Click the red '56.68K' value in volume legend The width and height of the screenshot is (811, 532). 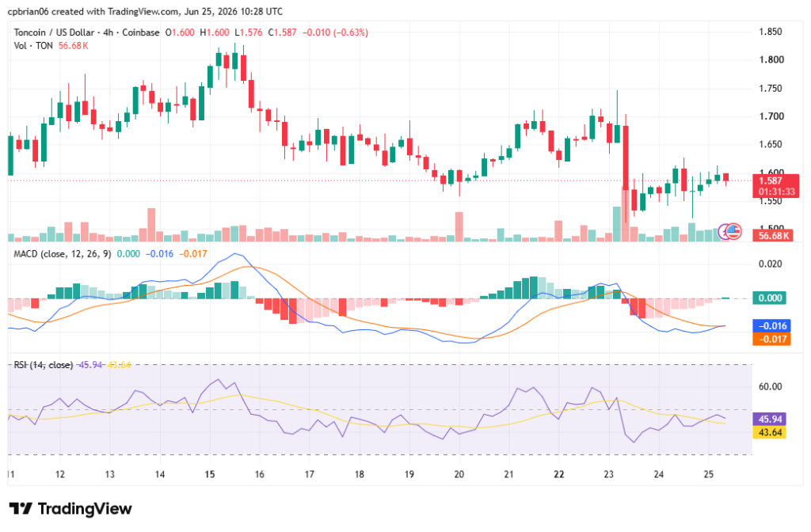(x=74, y=46)
